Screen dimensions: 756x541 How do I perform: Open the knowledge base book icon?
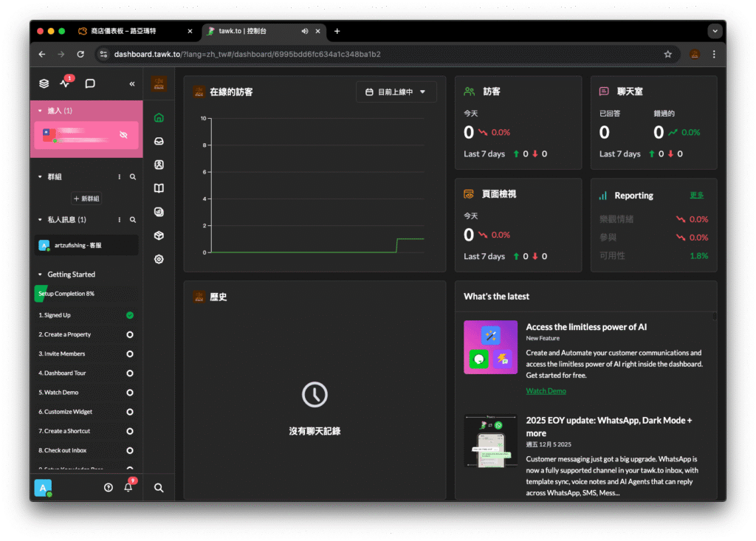[159, 188]
